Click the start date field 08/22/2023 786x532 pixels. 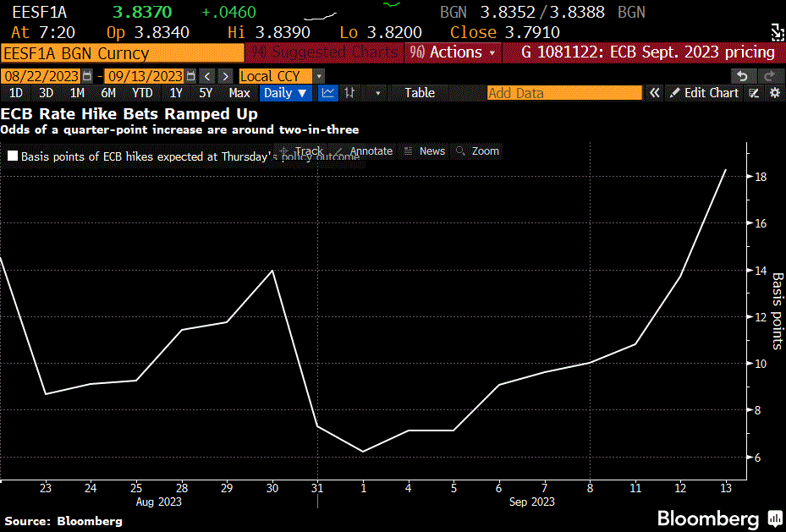41,76
